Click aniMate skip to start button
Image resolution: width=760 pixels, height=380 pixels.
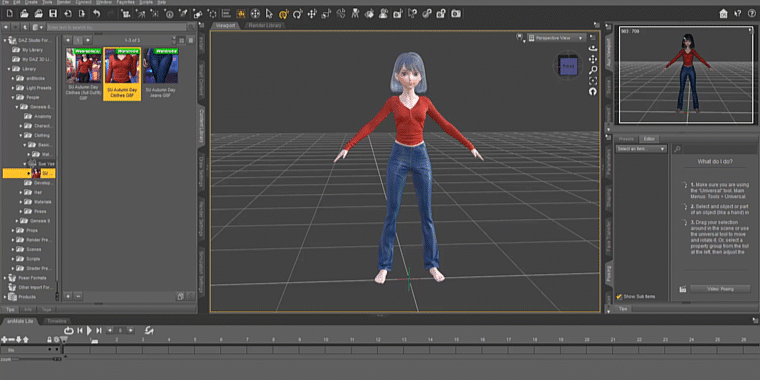coord(80,331)
